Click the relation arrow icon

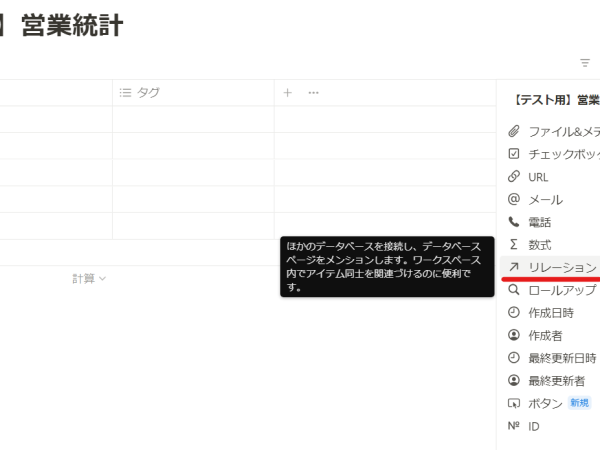click(x=514, y=266)
